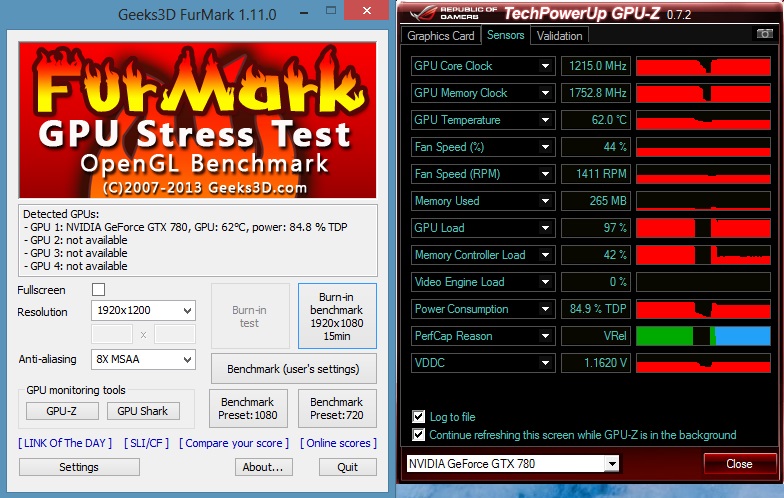
Task: Launch GPU Shark monitoring tool
Action: (143, 411)
